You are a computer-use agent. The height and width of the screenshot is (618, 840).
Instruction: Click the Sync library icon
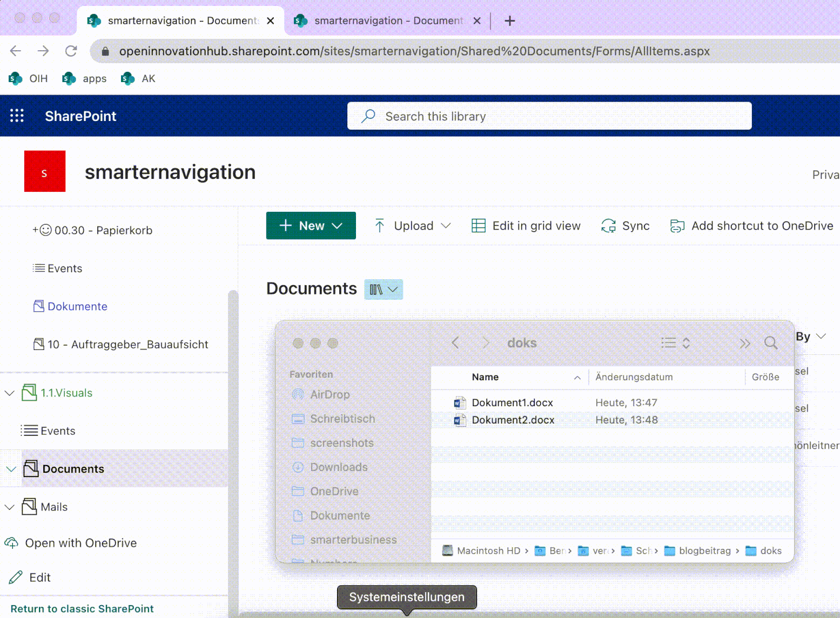(x=609, y=225)
